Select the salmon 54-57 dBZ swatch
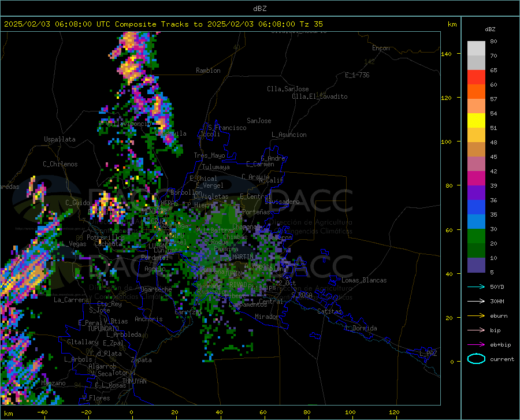 tap(476, 106)
